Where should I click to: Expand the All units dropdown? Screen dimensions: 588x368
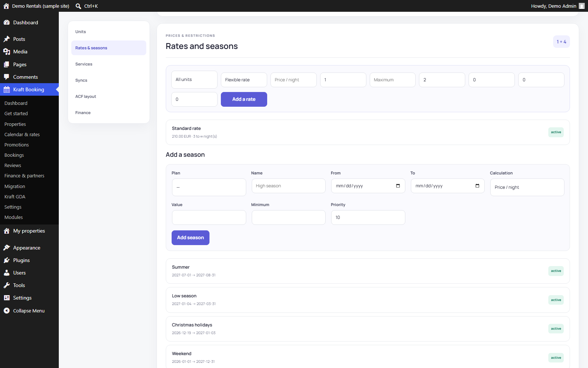tap(194, 79)
